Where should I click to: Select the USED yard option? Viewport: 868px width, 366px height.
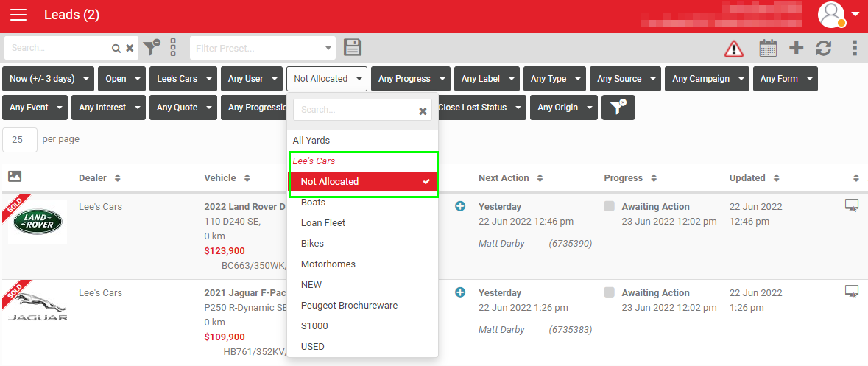click(x=363, y=346)
